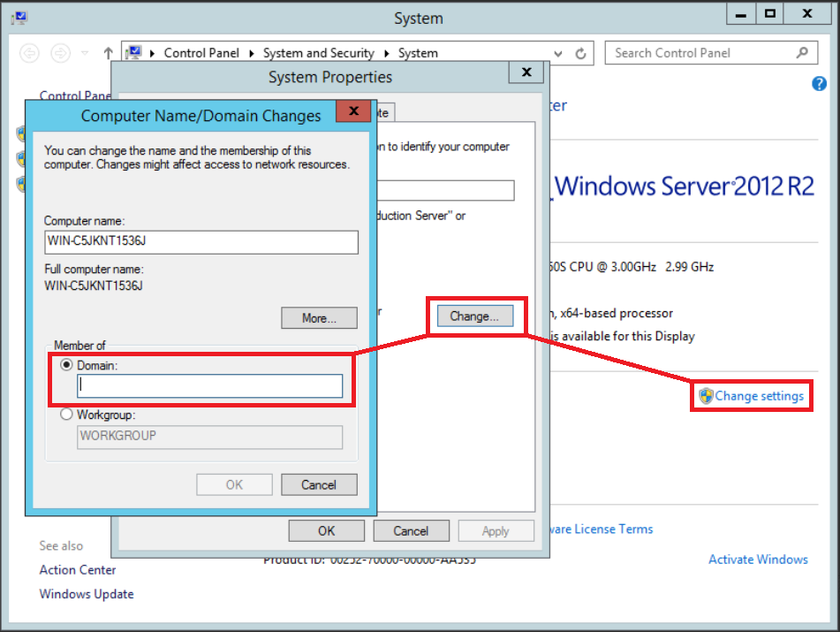Viewport: 840px width, 632px height.
Task: Expand chevron after Control Panel breadcrumb
Action: click(x=251, y=53)
